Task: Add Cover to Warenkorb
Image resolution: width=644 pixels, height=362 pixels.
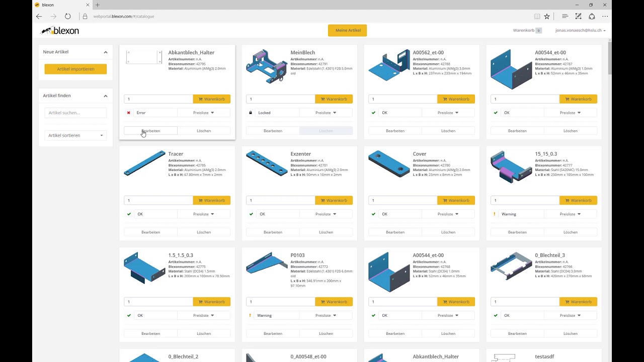Action: coord(456,201)
